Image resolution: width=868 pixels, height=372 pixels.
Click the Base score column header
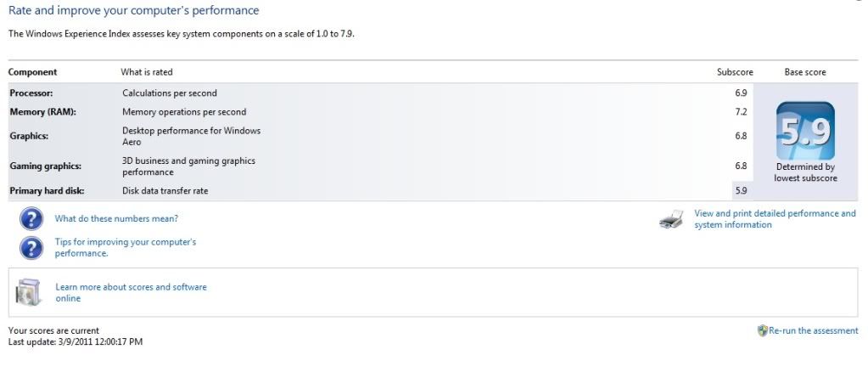point(804,72)
